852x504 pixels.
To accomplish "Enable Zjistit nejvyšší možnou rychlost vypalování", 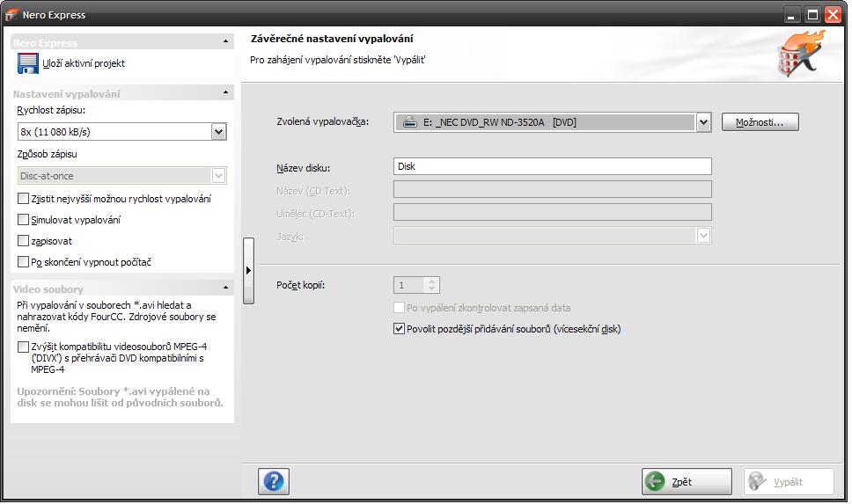I will (x=24, y=199).
